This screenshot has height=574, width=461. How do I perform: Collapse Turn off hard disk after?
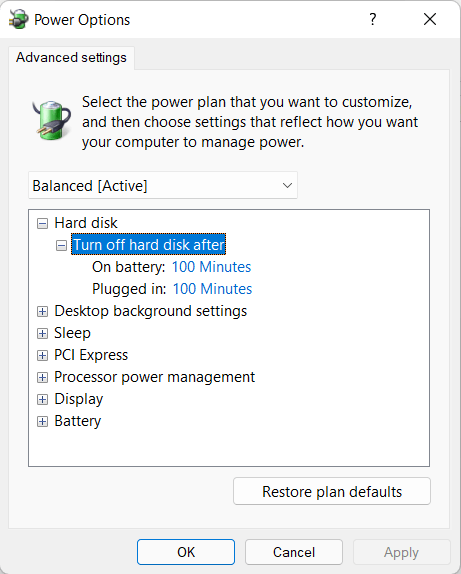[61, 245]
